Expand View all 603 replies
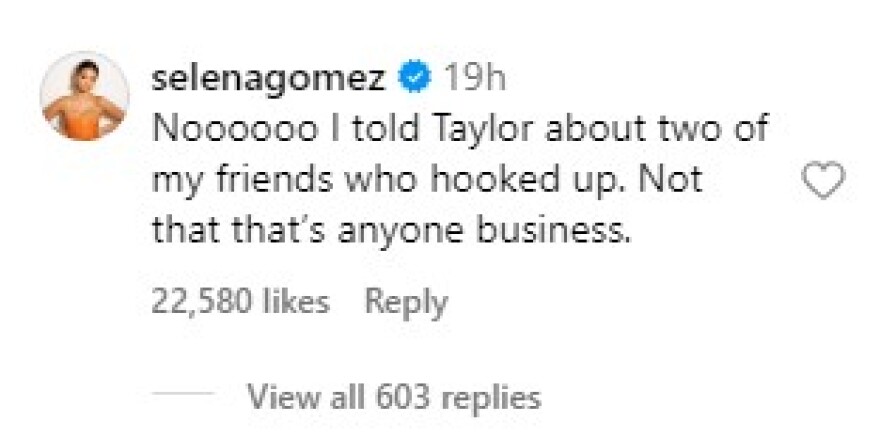The width and height of the screenshot is (880, 437). click(x=393, y=397)
